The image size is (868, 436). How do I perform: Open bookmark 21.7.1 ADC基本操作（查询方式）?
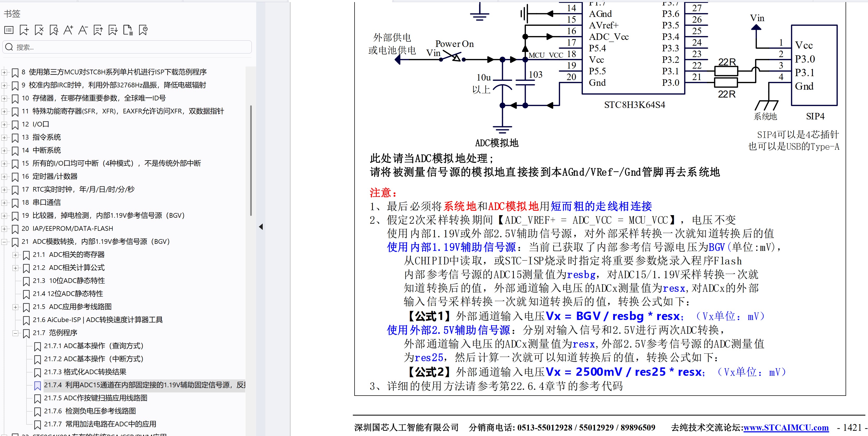click(94, 346)
